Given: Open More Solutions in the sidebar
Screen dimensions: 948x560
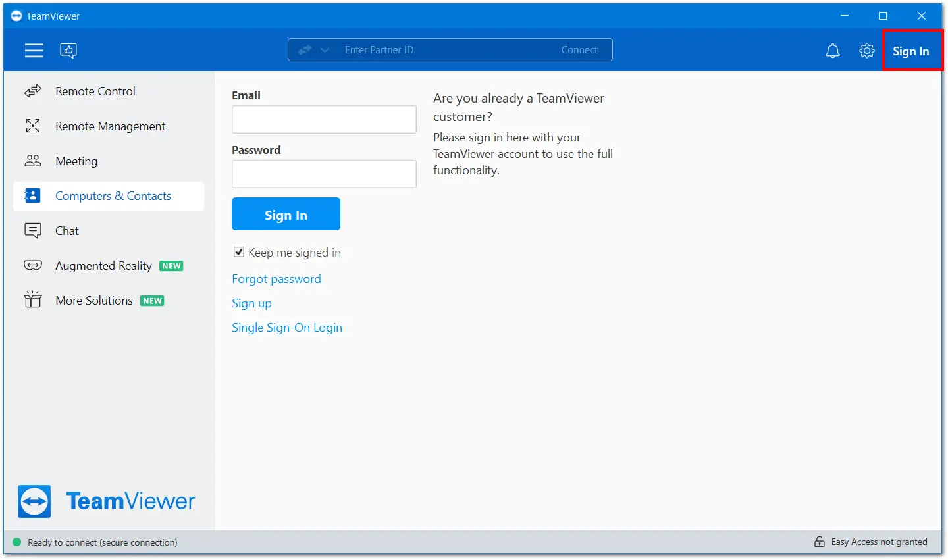Looking at the screenshot, I should tap(109, 301).
